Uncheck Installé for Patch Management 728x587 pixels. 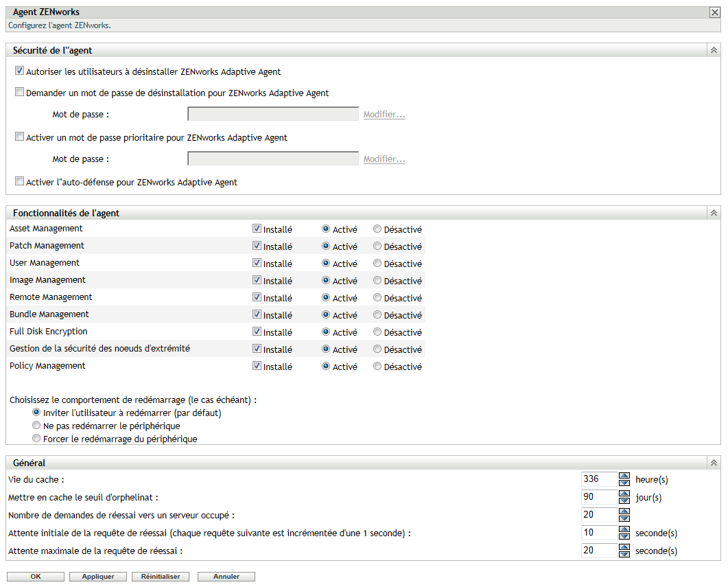click(x=257, y=246)
